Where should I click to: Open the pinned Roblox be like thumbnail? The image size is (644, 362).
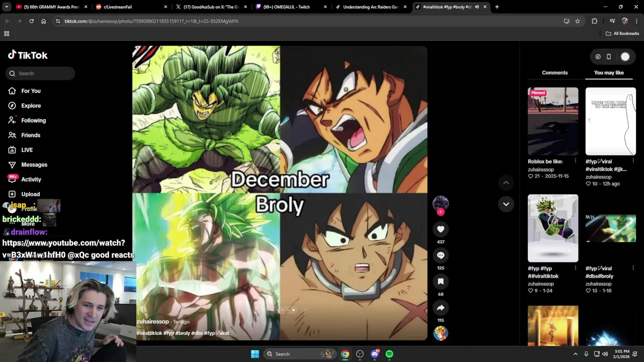point(553,121)
